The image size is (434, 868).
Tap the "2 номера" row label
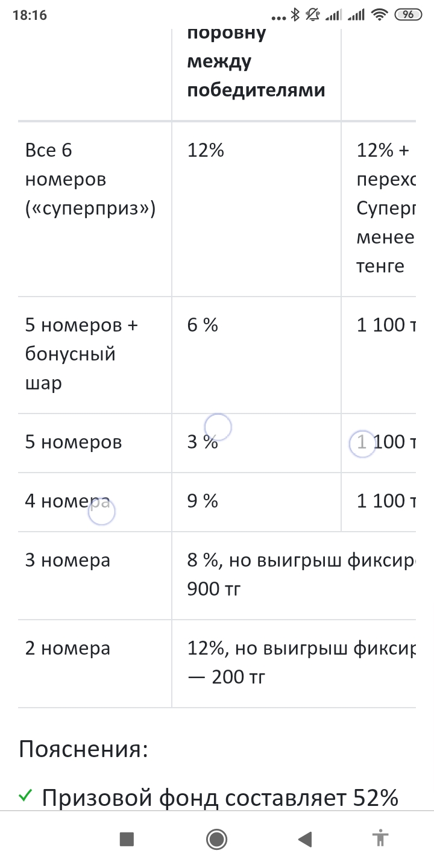point(68,649)
